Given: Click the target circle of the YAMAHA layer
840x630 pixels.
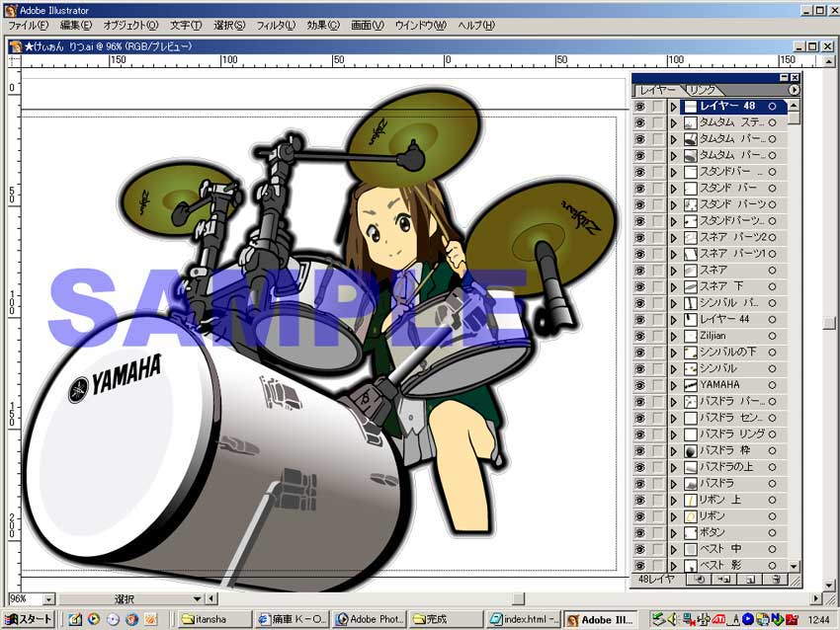Looking at the screenshot, I should coord(772,385).
